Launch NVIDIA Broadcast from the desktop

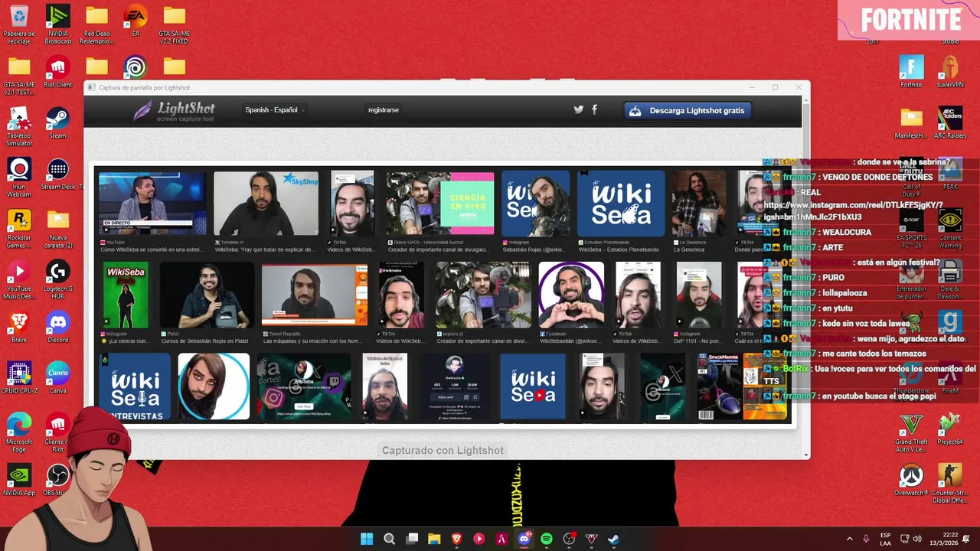[58, 24]
